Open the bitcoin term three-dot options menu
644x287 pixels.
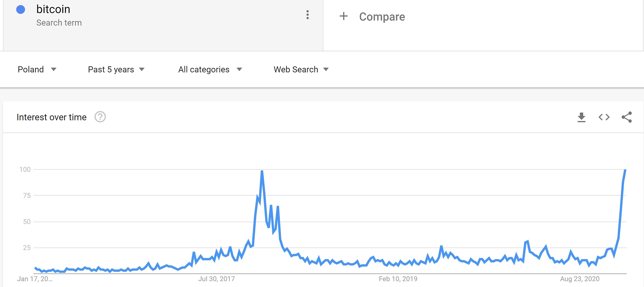pos(307,15)
